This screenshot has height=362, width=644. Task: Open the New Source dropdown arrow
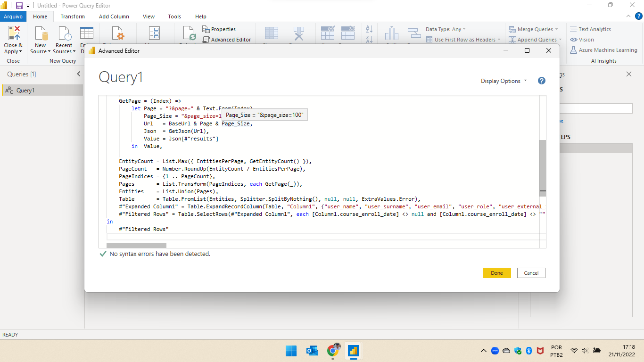[x=49, y=52]
